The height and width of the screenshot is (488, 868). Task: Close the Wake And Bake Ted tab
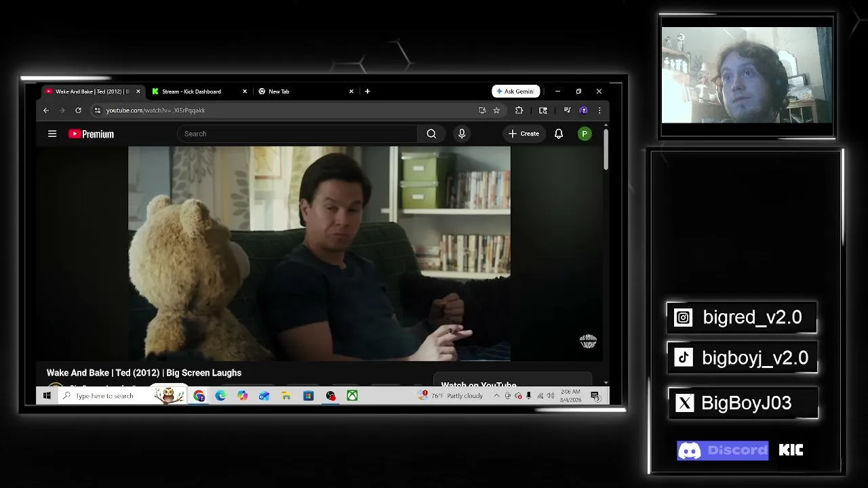pyautogui.click(x=138, y=91)
